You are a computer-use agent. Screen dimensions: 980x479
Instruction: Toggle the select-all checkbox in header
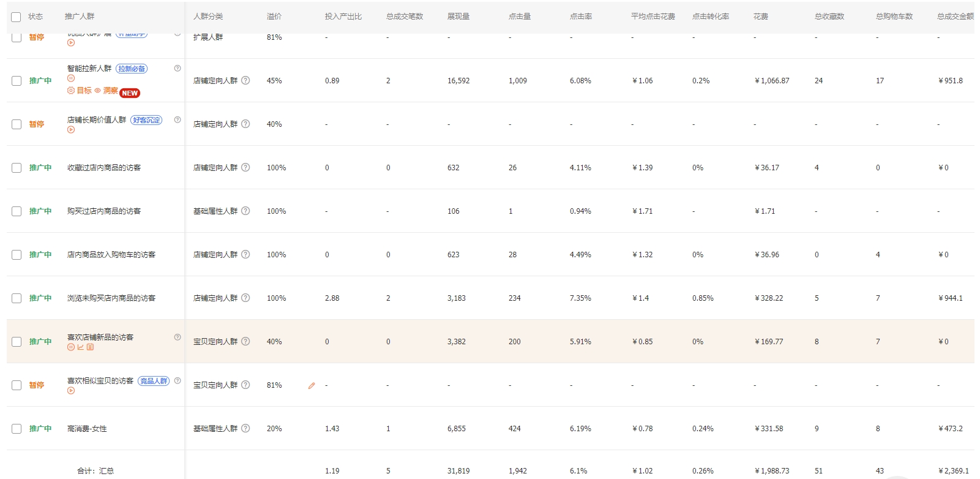coord(16,17)
